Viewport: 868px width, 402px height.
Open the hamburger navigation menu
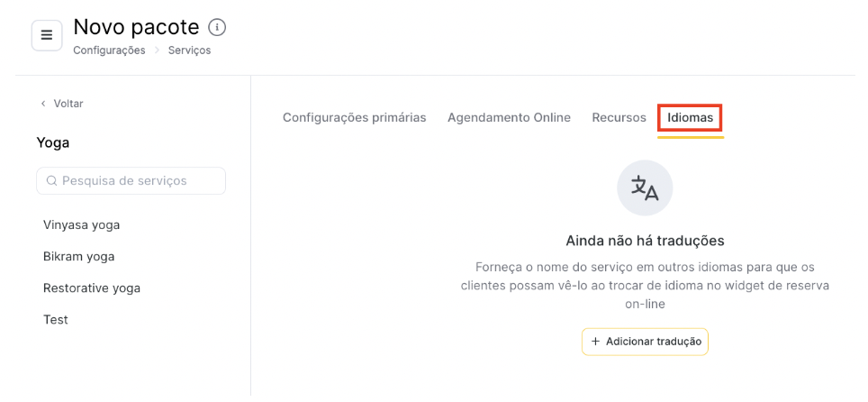click(47, 35)
